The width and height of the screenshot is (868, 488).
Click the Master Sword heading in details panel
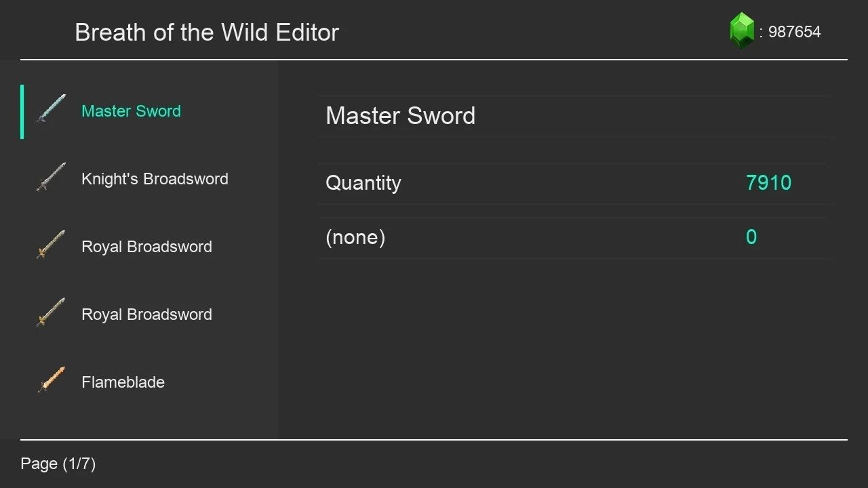click(x=400, y=116)
